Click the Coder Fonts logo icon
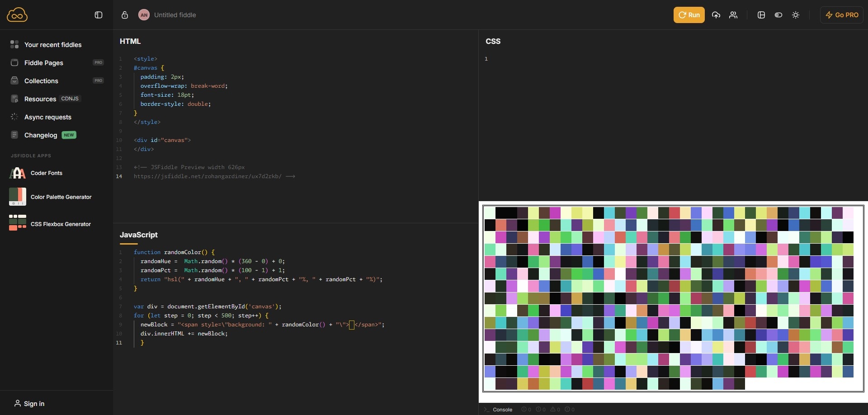The width and height of the screenshot is (868, 415). [18, 173]
